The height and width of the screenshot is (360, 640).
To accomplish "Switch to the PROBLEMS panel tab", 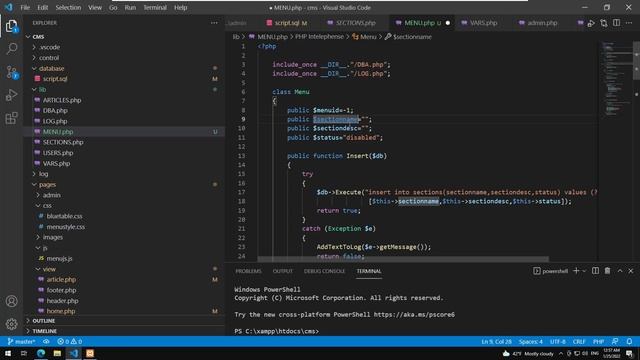I will click(x=248, y=271).
